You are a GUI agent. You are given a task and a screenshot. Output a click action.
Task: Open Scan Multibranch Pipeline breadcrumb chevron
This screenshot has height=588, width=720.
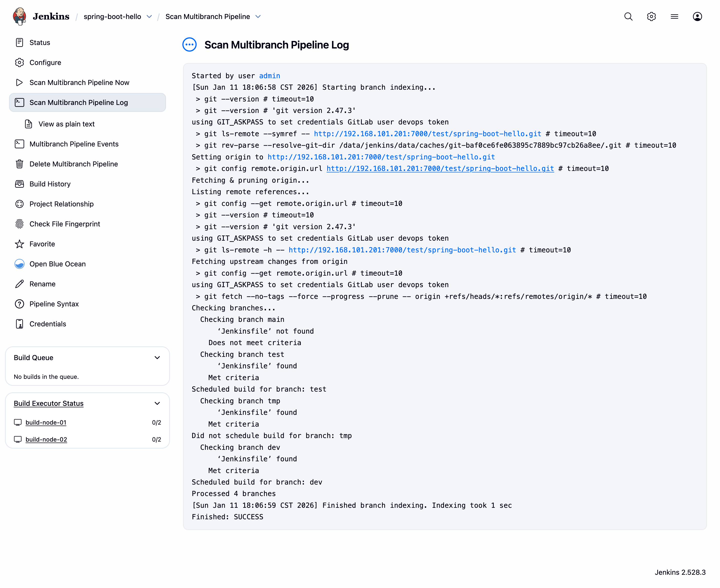pyautogui.click(x=258, y=16)
